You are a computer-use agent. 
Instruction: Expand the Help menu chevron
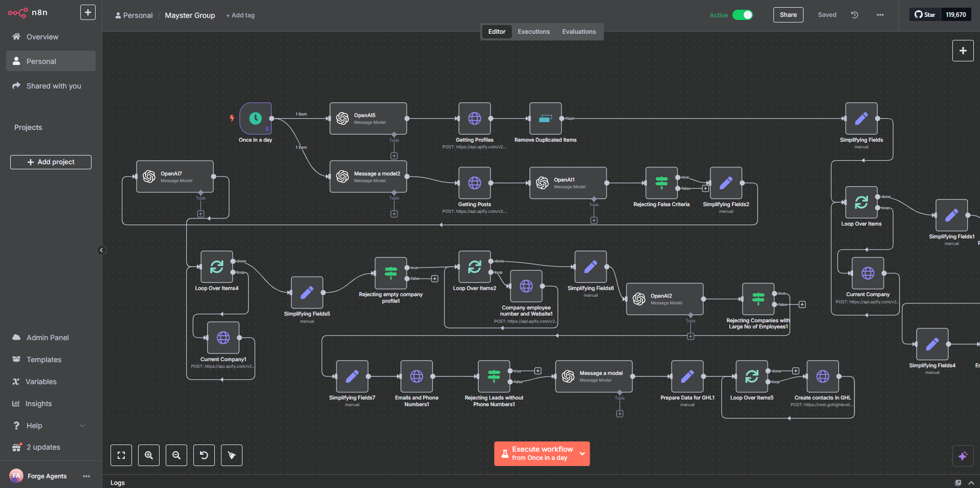(x=82, y=426)
